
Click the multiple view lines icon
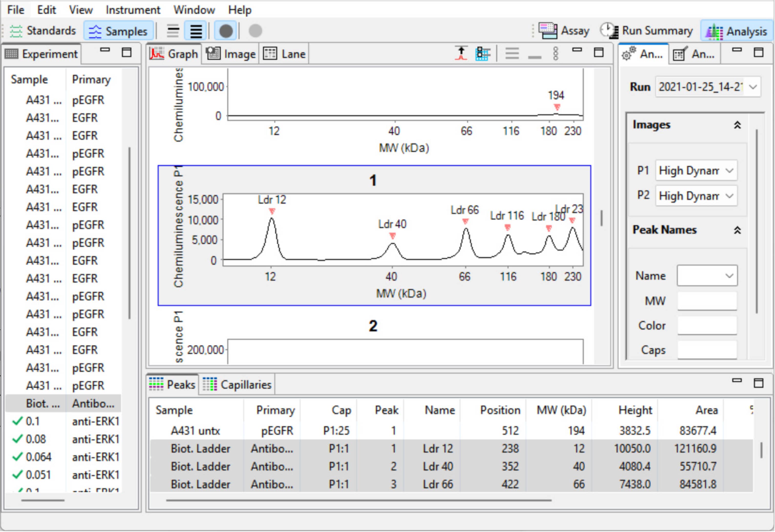196,31
